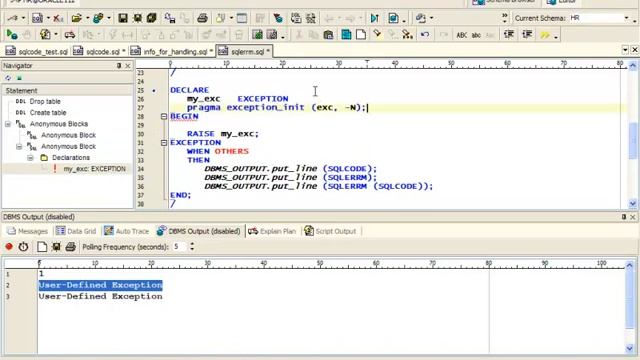Switch to sqlcode_test.sql tab
640x360 pixels.
[x=37, y=52]
